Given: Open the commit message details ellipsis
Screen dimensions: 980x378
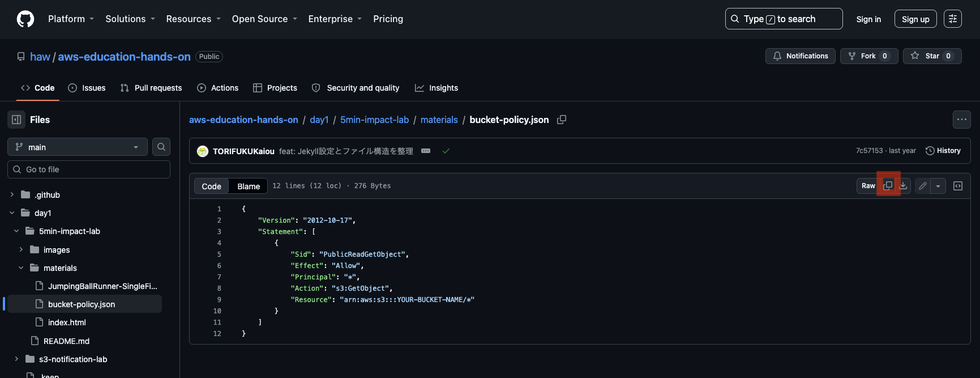Looking at the screenshot, I should 426,151.
